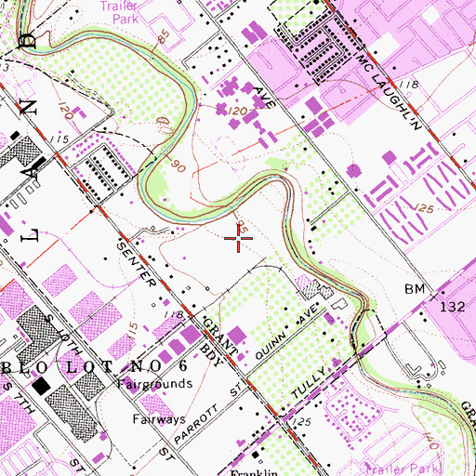Click the "125" elevation label beside striped buildings
The image size is (476, 476).
[424, 208]
